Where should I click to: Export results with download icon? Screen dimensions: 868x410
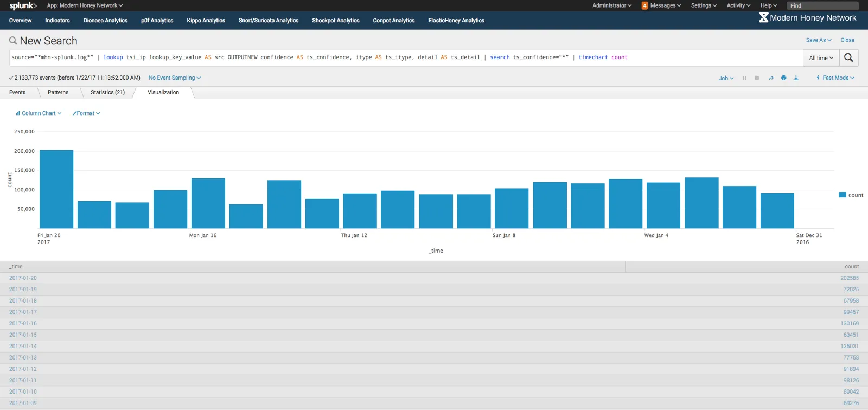(x=796, y=78)
